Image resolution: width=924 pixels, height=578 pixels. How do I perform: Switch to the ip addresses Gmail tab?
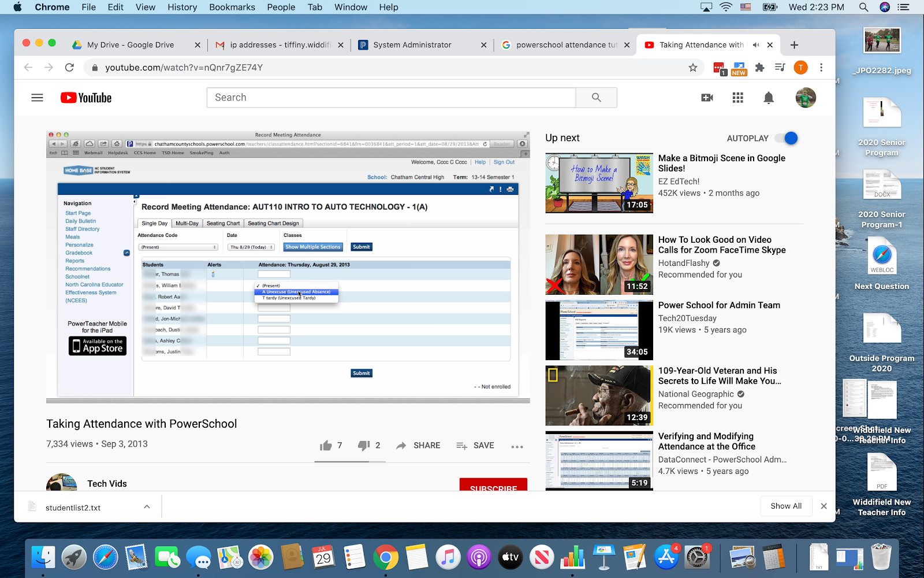[280, 45]
